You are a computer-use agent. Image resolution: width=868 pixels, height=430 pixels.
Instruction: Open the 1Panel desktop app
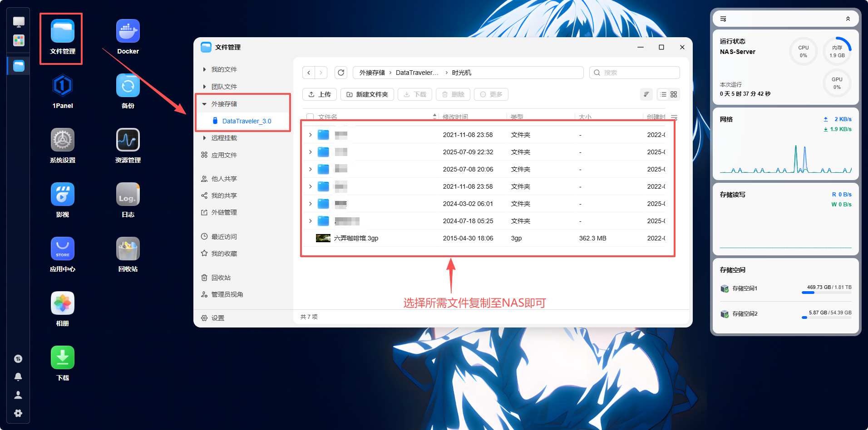(x=63, y=85)
